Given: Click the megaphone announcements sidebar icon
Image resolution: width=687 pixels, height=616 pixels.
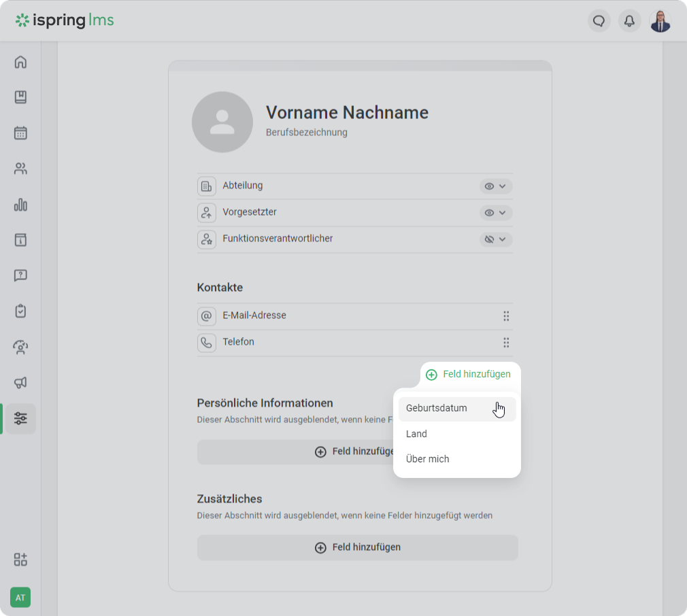Looking at the screenshot, I should [x=20, y=383].
